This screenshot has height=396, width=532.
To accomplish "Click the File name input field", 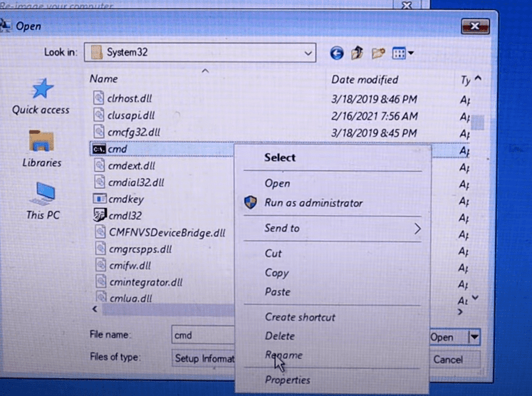I will tap(203, 335).
